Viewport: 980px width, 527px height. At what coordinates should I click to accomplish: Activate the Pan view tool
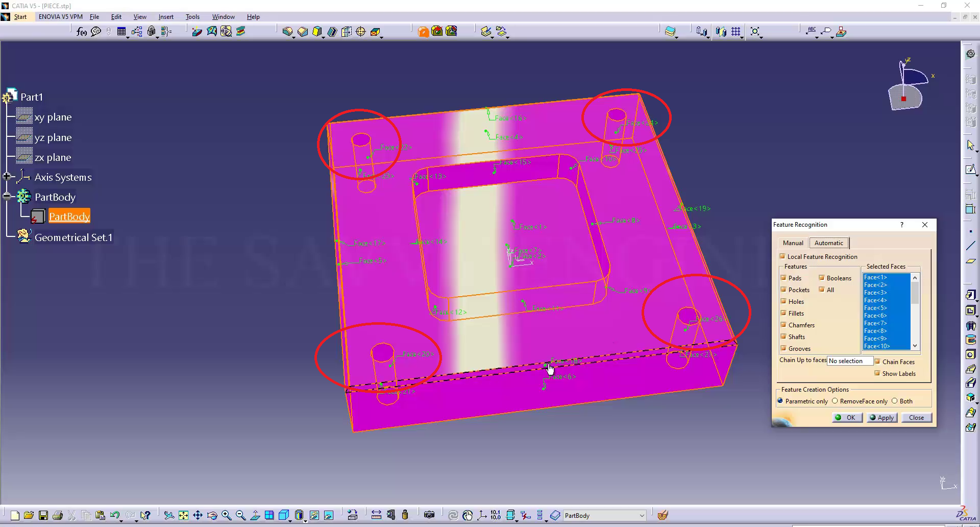click(198, 515)
